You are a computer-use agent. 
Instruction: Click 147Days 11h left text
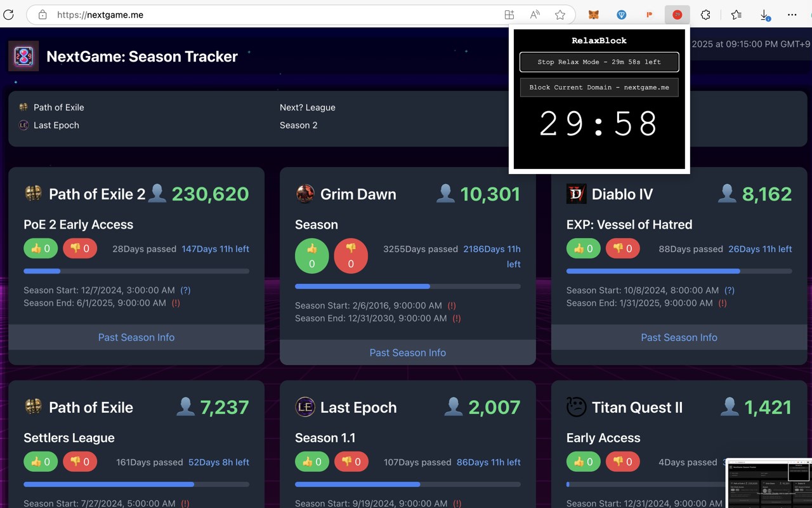[x=216, y=249]
